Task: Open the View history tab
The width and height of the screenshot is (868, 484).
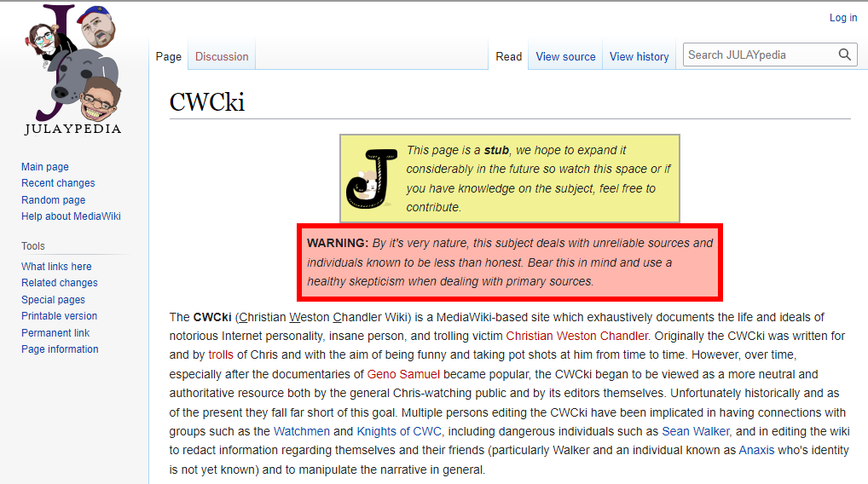Action: point(639,57)
